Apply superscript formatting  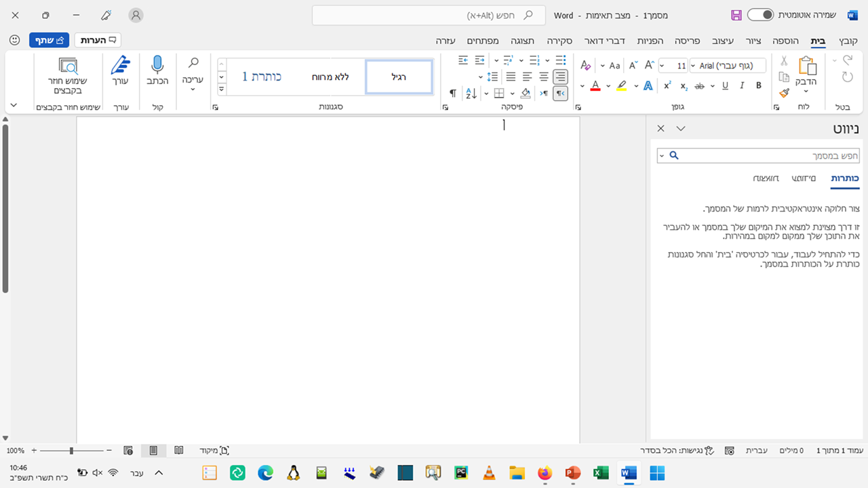point(667,85)
